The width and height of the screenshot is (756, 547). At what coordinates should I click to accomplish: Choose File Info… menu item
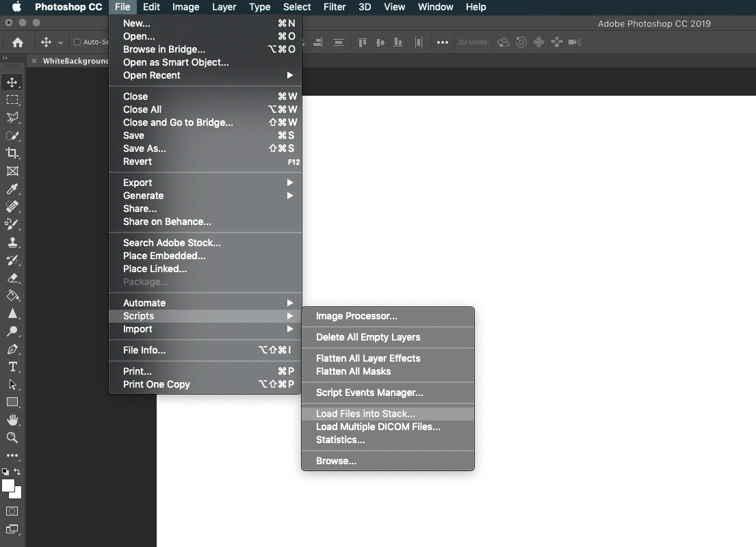point(205,350)
